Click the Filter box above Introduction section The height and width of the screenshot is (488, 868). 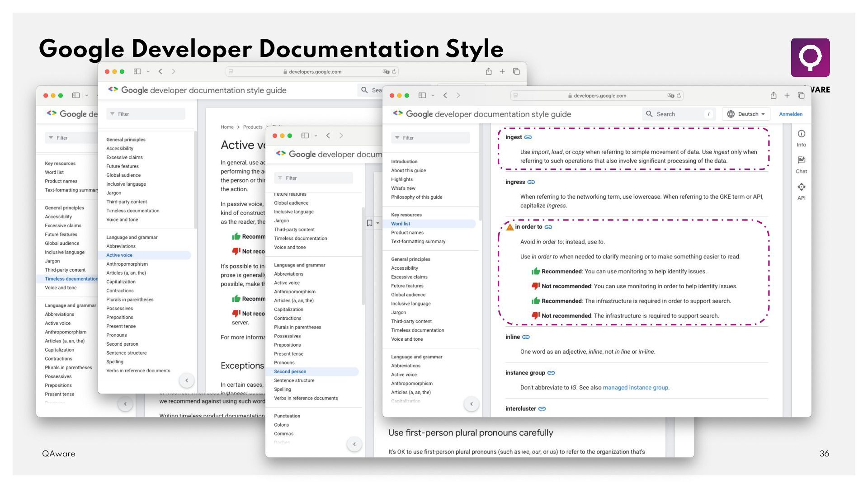pyautogui.click(x=430, y=138)
